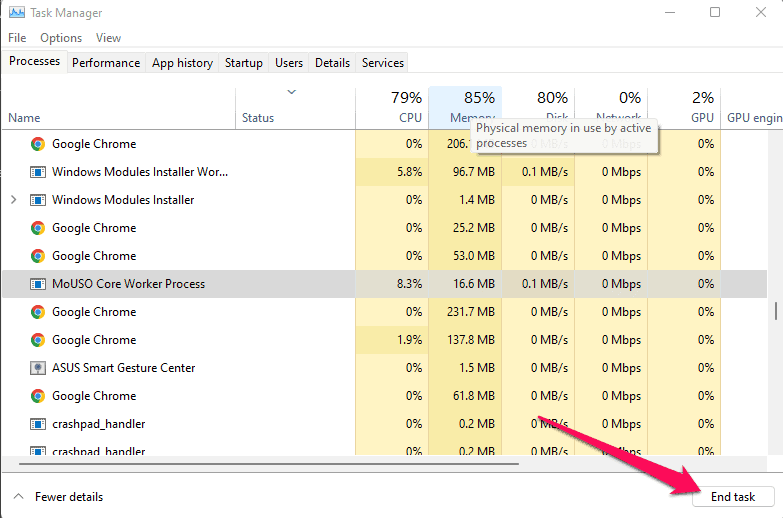783x518 pixels.
Task: Expand the Windows Modules Installer group
Action: [13, 200]
